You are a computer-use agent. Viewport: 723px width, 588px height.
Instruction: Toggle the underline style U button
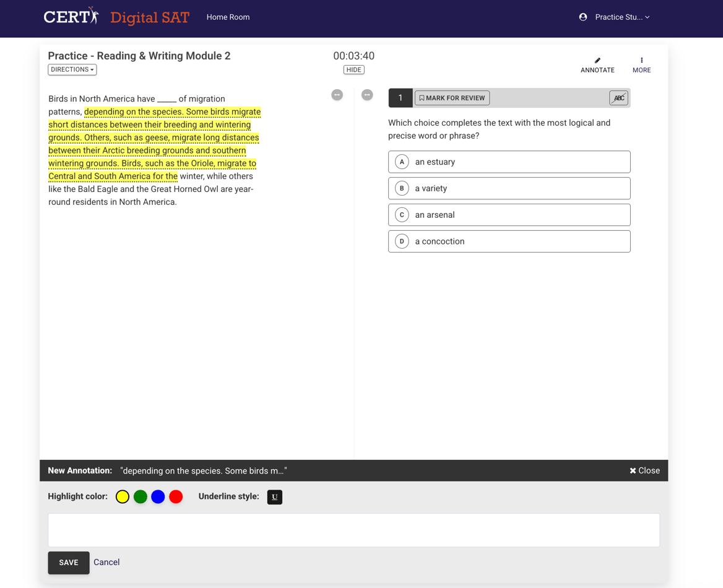tap(274, 497)
